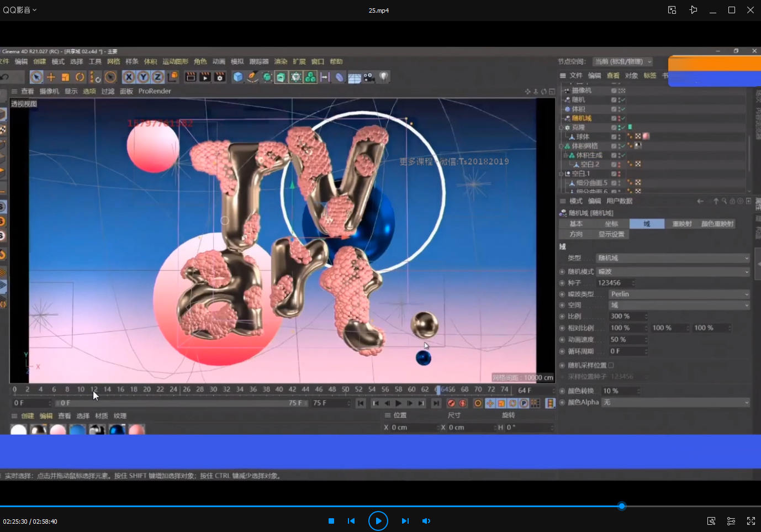Select the Move tool in Cinema 4D
761x532 pixels.
click(x=51, y=77)
